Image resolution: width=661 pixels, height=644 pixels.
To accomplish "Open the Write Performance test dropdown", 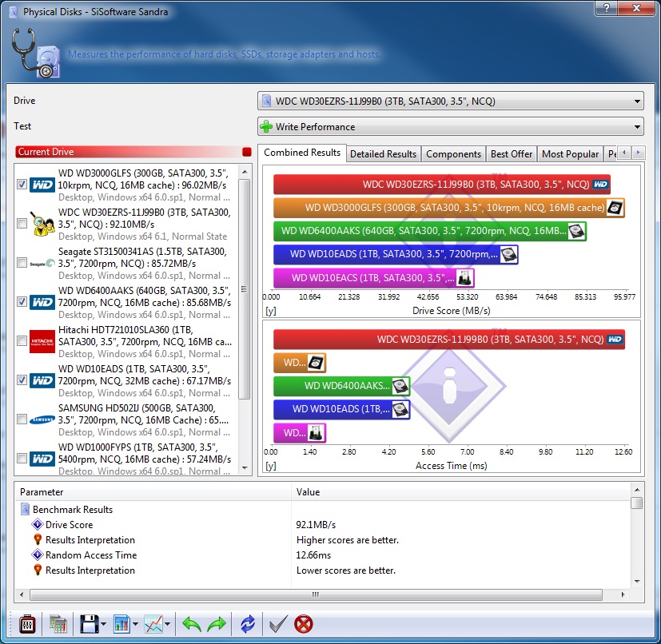I will pyautogui.click(x=451, y=126).
